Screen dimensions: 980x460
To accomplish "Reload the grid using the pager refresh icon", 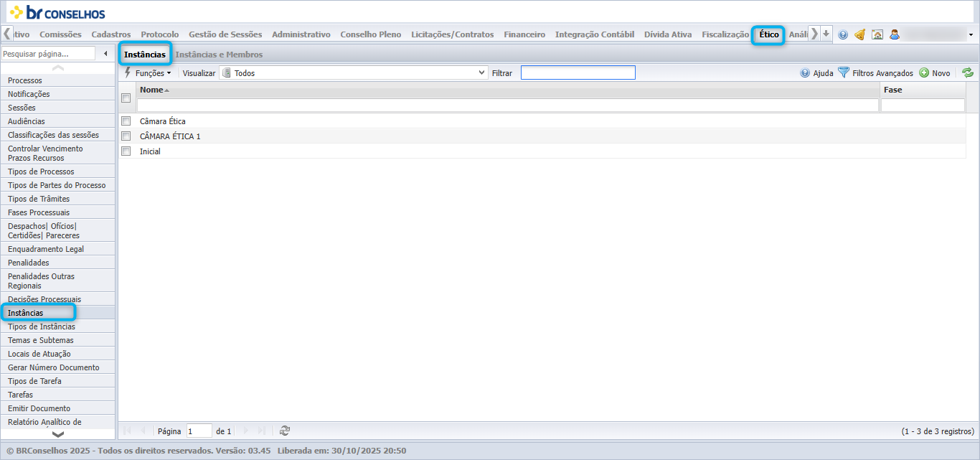I will (x=285, y=431).
